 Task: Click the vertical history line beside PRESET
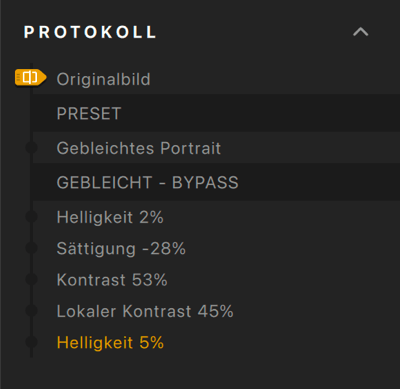pos(31,113)
